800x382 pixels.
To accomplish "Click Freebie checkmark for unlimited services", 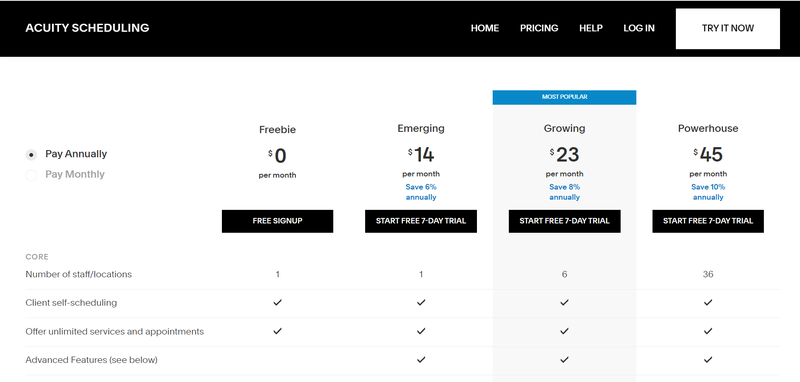I will pyautogui.click(x=278, y=331).
